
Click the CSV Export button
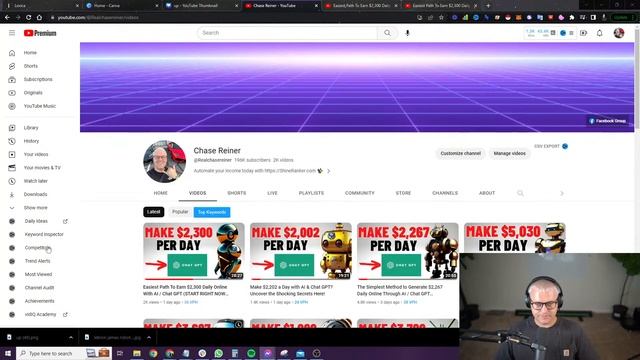pyautogui.click(x=551, y=146)
